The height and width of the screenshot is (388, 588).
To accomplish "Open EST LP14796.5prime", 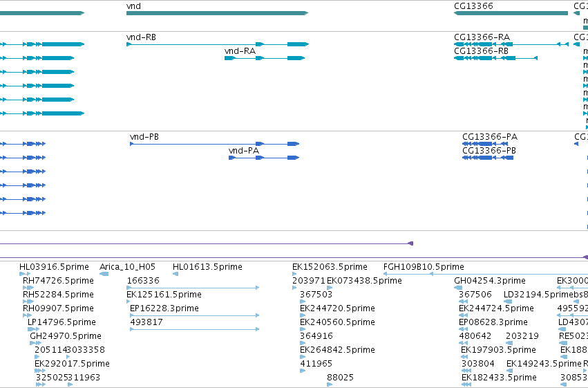I will pyautogui.click(x=61, y=322).
